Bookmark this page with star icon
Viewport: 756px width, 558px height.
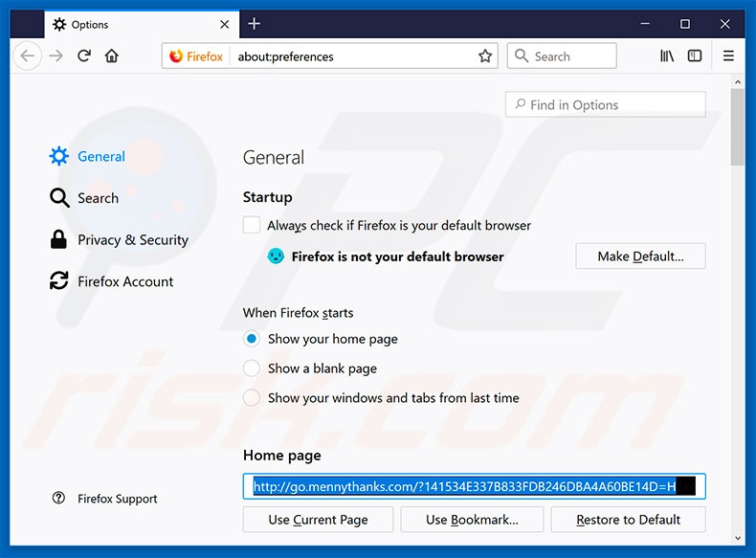[485, 56]
